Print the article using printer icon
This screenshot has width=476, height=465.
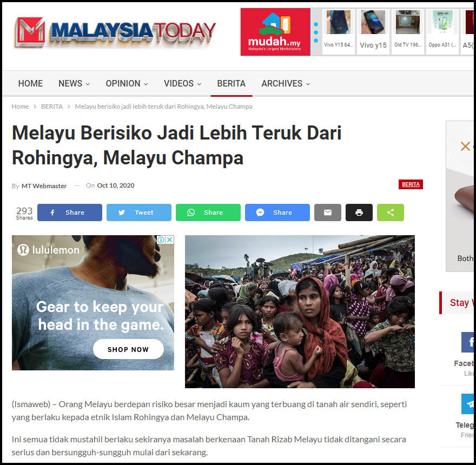(x=359, y=212)
